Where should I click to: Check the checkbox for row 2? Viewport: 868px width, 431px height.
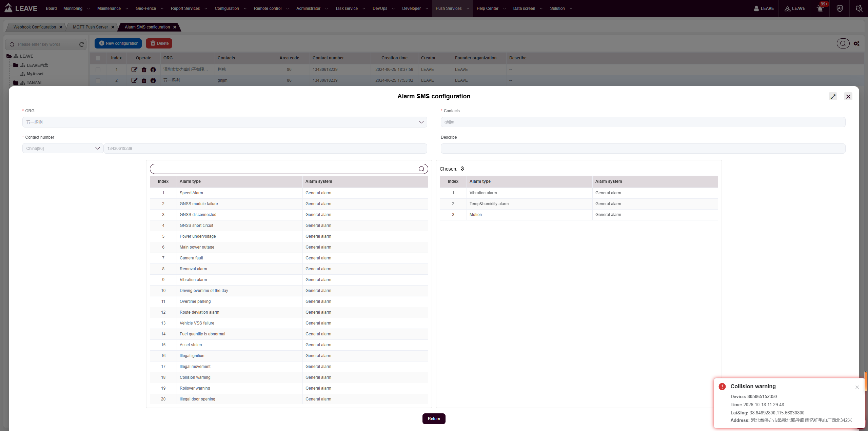pyautogui.click(x=98, y=80)
